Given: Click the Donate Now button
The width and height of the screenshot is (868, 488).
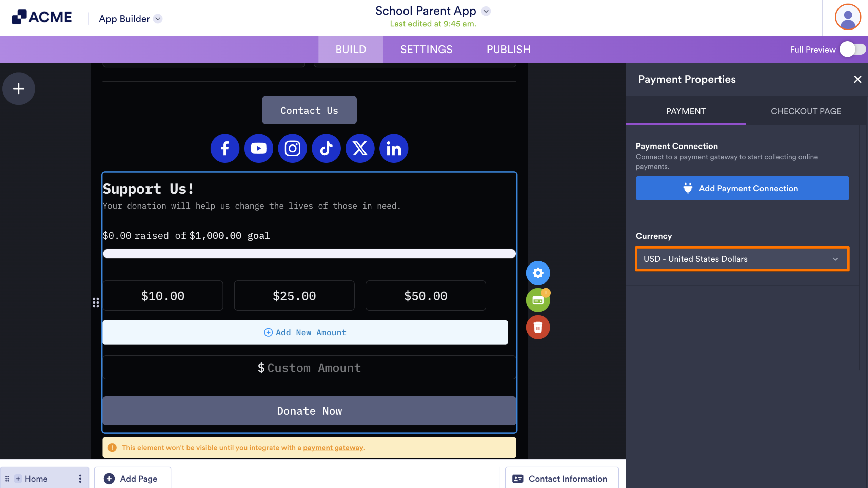Looking at the screenshot, I should [309, 411].
